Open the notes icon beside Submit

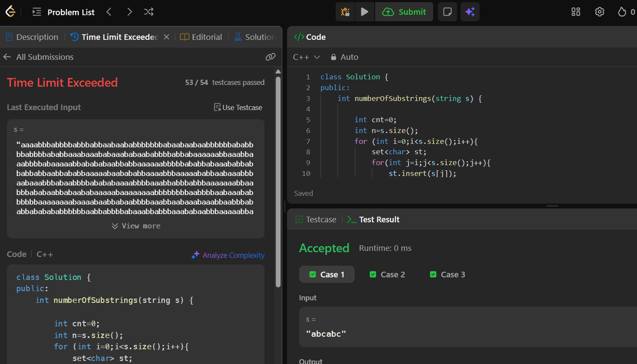[x=447, y=12]
